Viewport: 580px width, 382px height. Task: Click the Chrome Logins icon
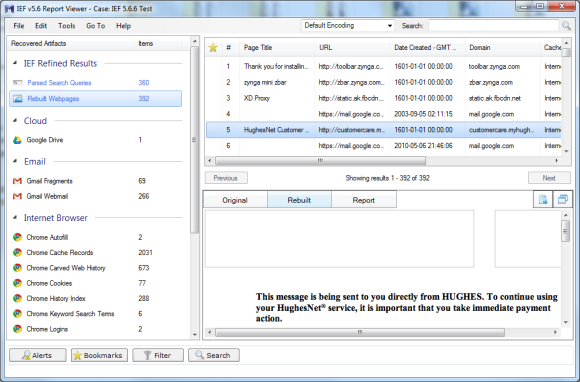pyautogui.click(x=17, y=329)
